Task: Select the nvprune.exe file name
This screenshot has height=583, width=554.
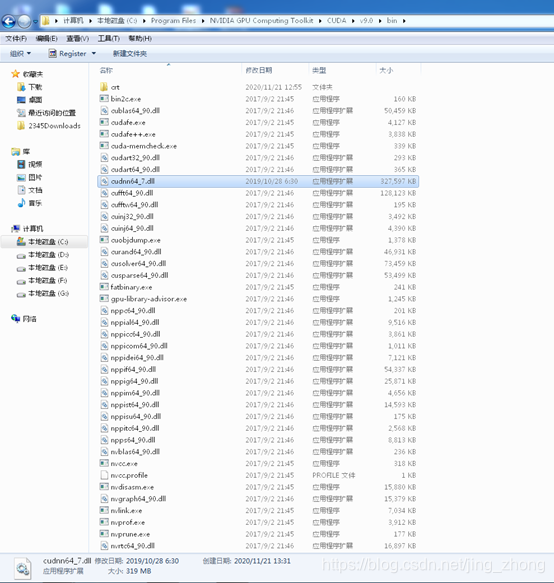Action: (x=130, y=534)
